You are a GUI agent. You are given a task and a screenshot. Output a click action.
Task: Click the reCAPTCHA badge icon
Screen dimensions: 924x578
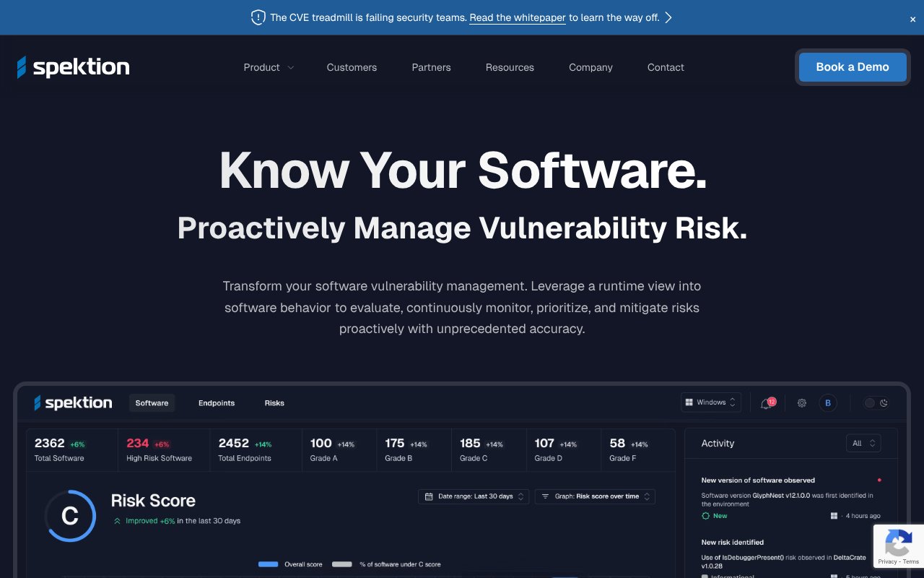[x=898, y=542]
